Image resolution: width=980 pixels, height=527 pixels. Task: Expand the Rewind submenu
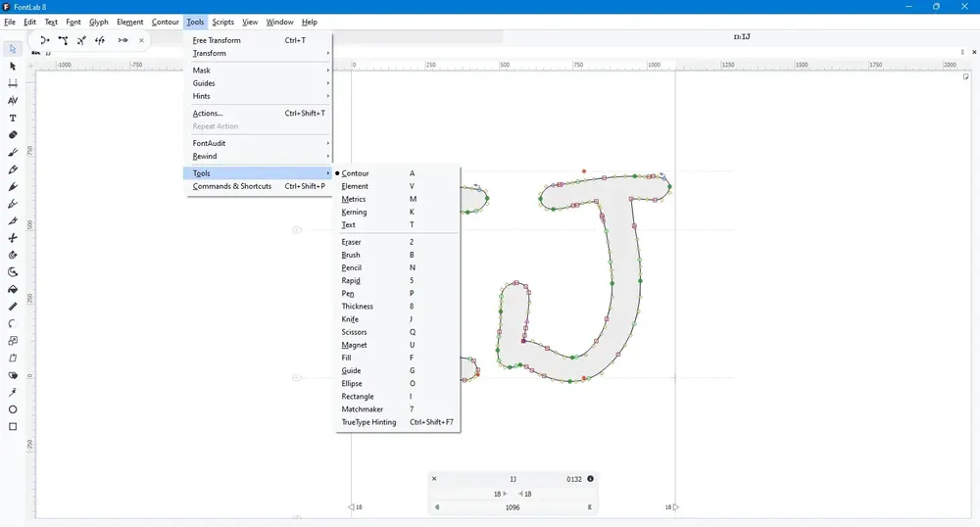click(259, 156)
